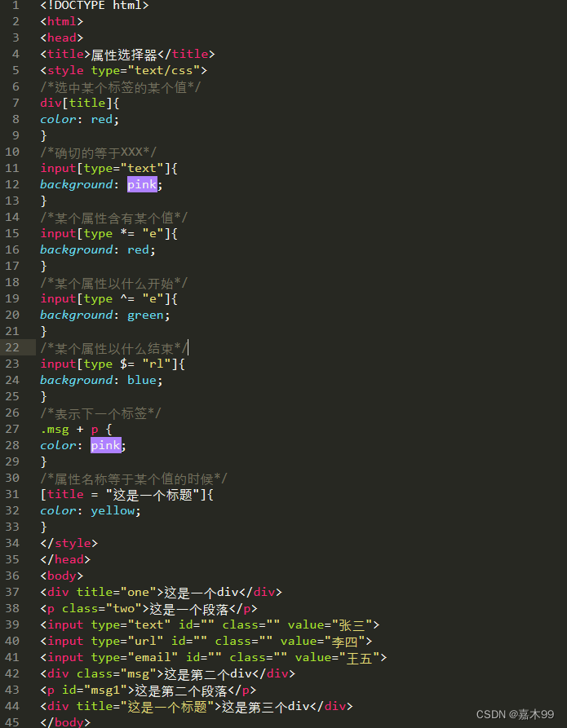
Task: Click the input line with value 张三
Action: 210,625
